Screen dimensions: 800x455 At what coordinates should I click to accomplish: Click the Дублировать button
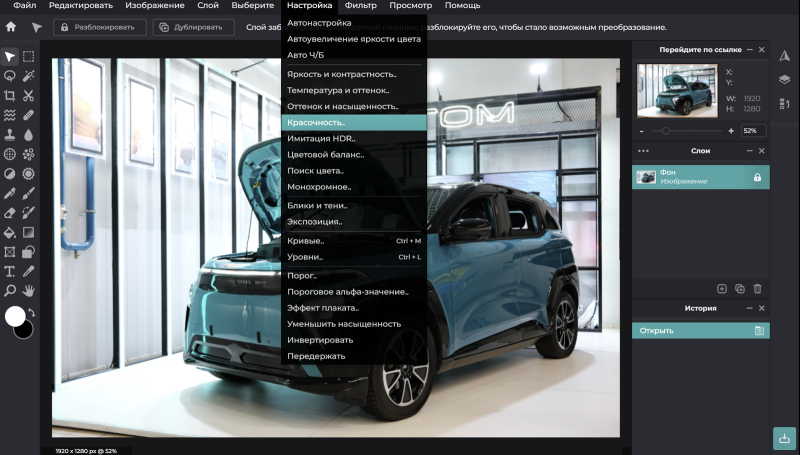[193, 27]
